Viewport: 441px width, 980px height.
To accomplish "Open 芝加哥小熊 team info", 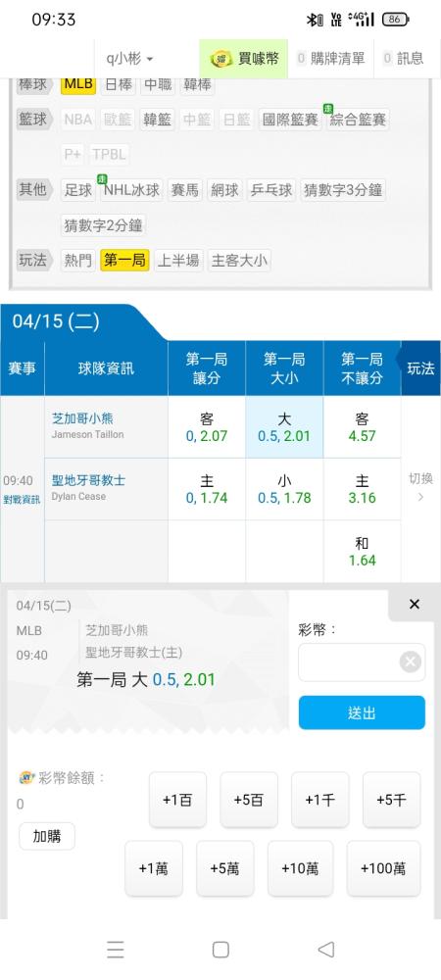I will click(x=82, y=418).
